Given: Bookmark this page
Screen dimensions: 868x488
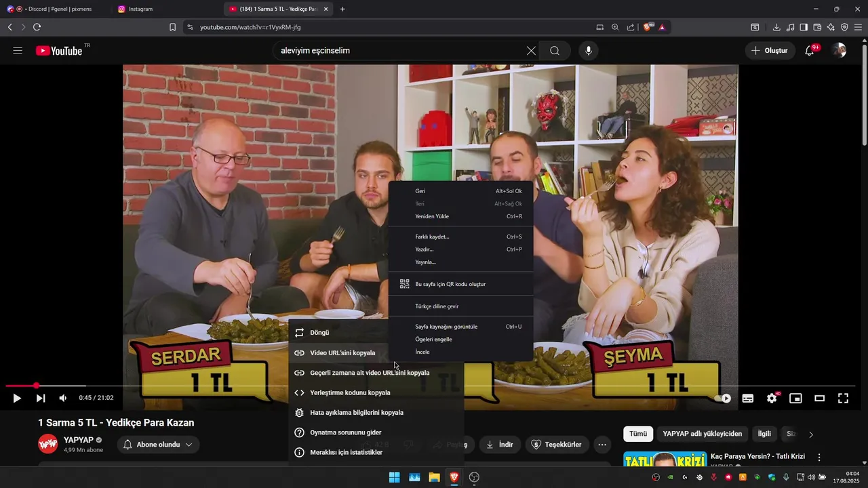Looking at the screenshot, I should point(172,27).
